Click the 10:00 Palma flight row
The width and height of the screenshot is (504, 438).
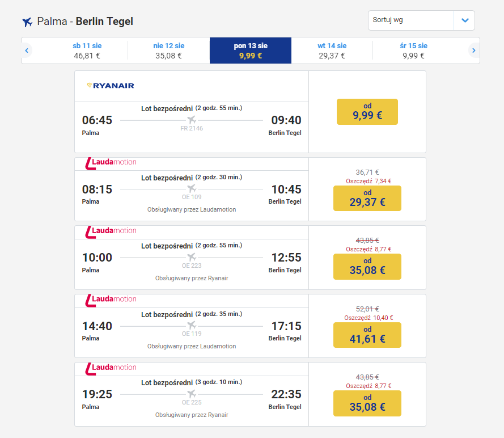(192, 258)
